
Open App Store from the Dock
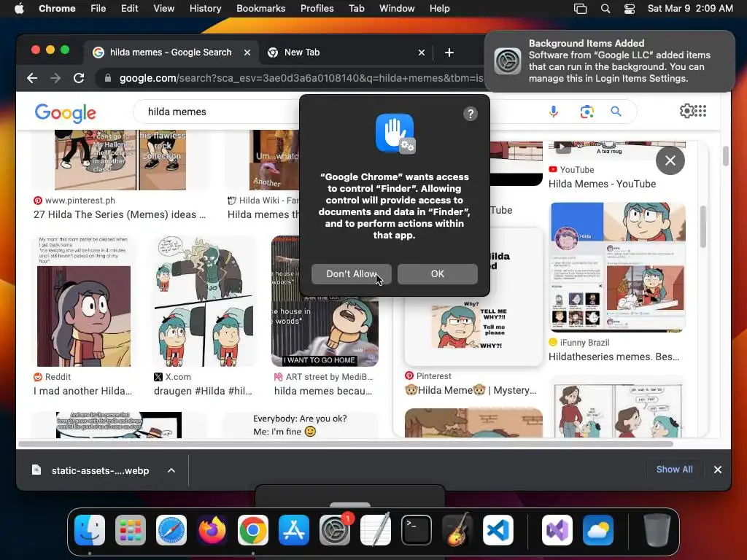(294, 530)
